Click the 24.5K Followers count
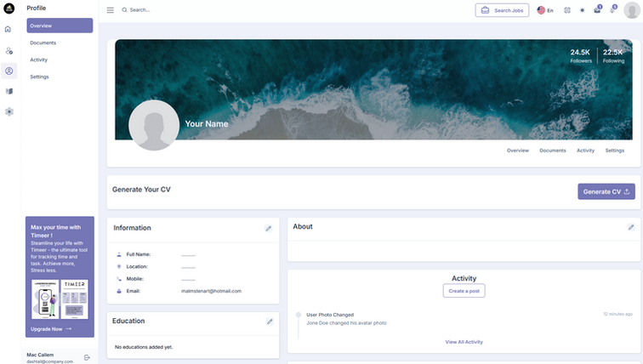This screenshot has height=364, width=643. [x=581, y=56]
